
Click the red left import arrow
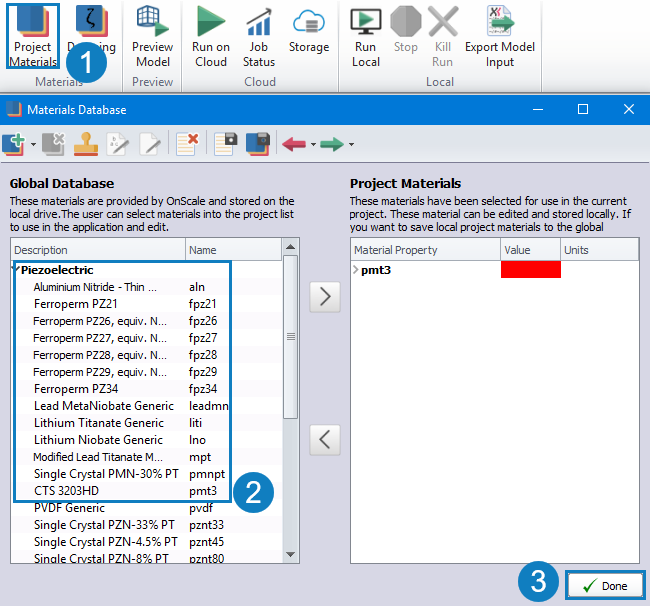click(294, 144)
